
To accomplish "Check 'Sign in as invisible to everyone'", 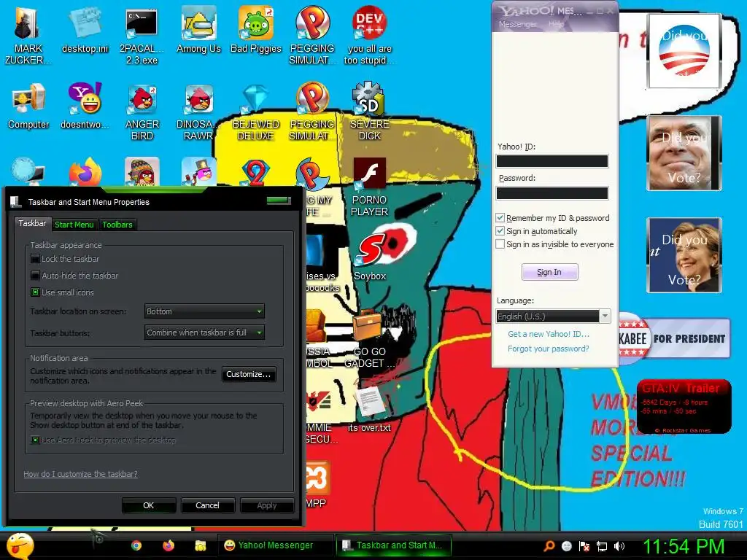I will [500, 244].
